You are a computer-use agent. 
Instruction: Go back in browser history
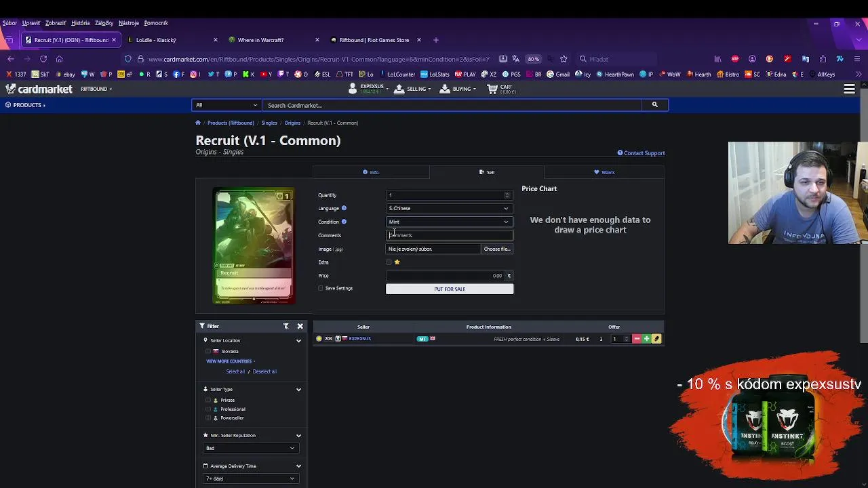click(x=11, y=59)
